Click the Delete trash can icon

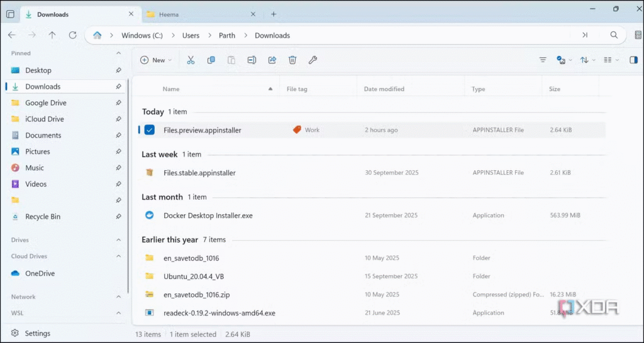pyautogui.click(x=292, y=60)
